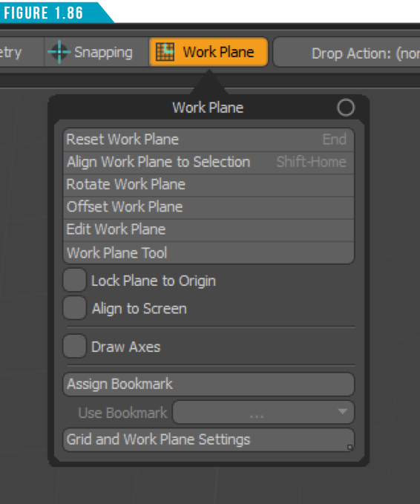Enable the Draw Axes checkbox
Viewport: 420px width, 504px height.
74,346
